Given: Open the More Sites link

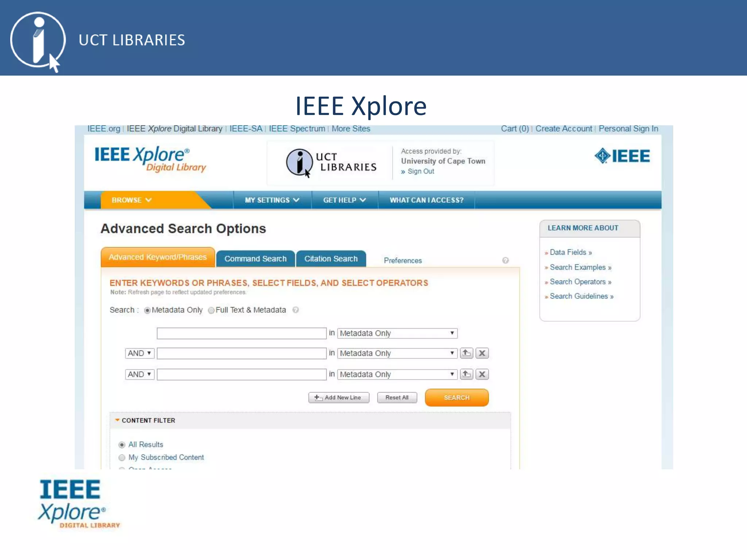Looking at the screenshot, I should (x=351, y=129).
